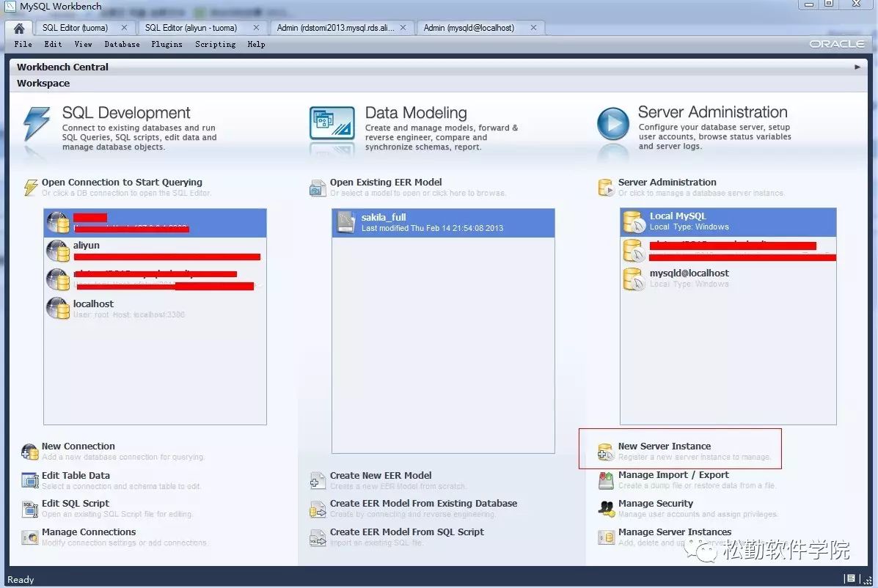Open the Scripting menu
The image size is (878, 588).
tap(215, 44)
